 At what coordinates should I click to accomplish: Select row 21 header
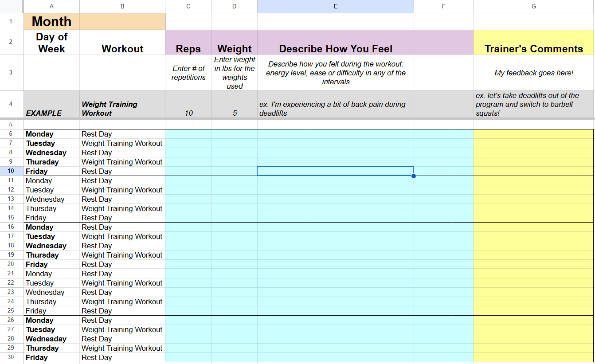click(12, 274)
